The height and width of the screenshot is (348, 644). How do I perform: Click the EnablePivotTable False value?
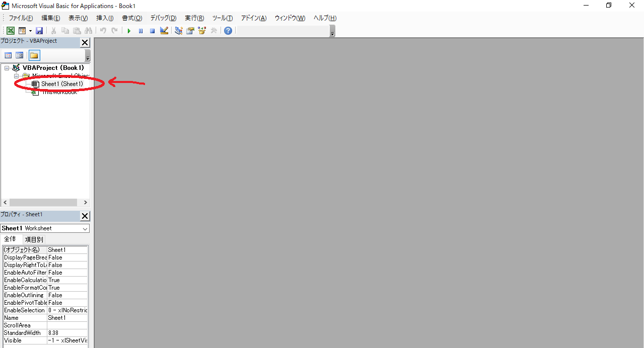point(67,303)
